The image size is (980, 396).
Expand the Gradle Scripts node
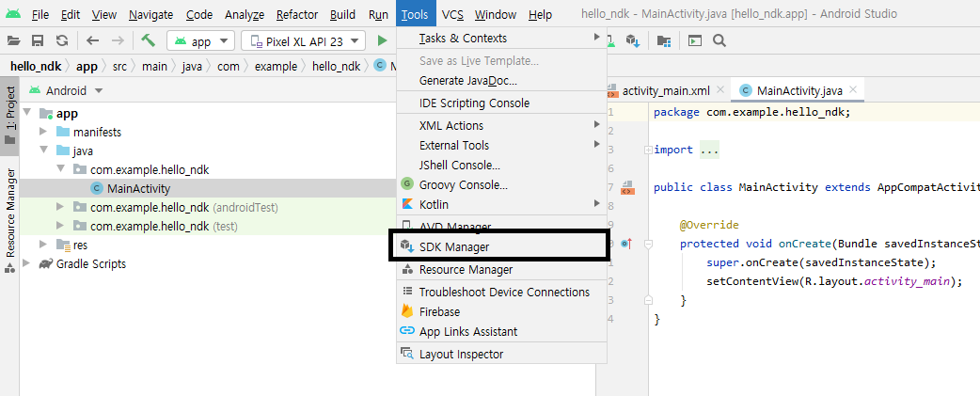coord(26,263)
